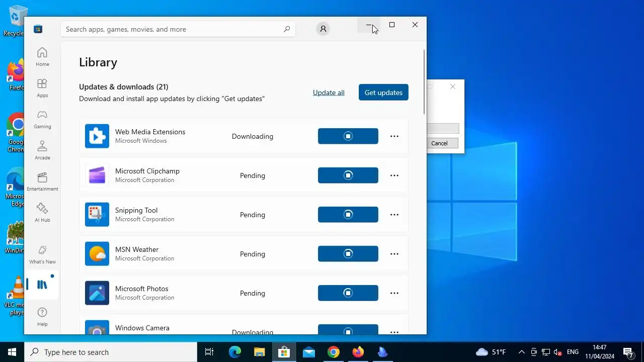644x362 pixels.
Task: Open the Home section in Store sidebar
Action: 42,56
